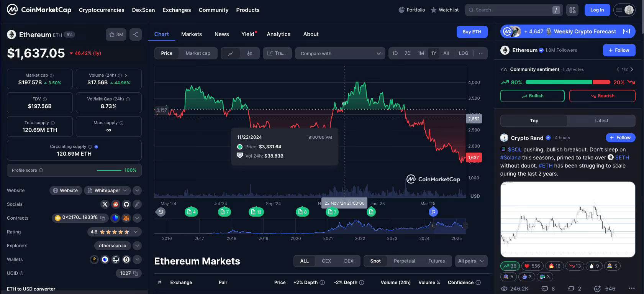The image size is (644, 294).
Task: Toggle LOG scale on the chart
Action: click(x=464, y=53)
